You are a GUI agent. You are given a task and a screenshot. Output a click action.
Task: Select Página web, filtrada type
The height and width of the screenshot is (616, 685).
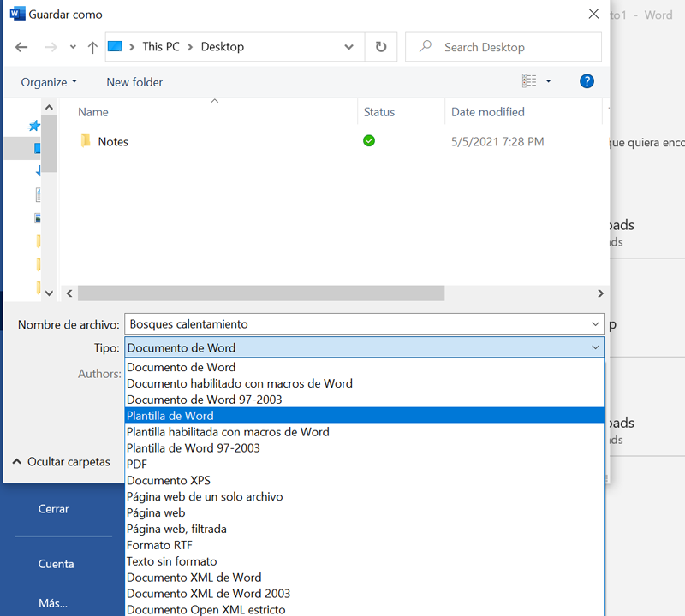click(x=365, y=529)
